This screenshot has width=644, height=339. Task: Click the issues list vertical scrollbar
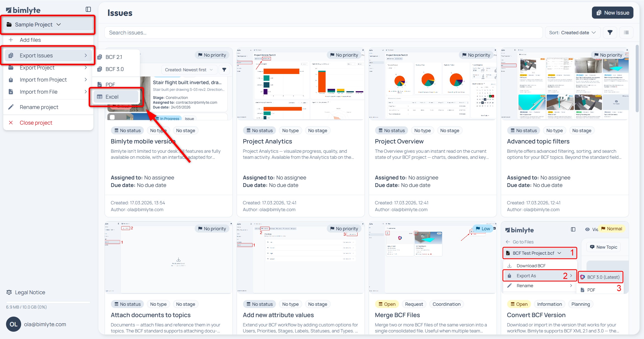(637, 79)
